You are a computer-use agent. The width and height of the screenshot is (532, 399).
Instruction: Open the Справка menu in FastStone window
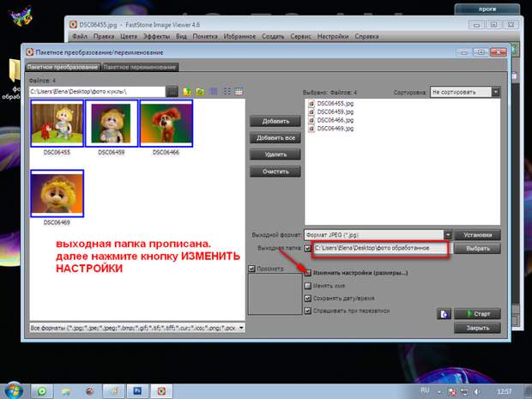pos(366,36)
